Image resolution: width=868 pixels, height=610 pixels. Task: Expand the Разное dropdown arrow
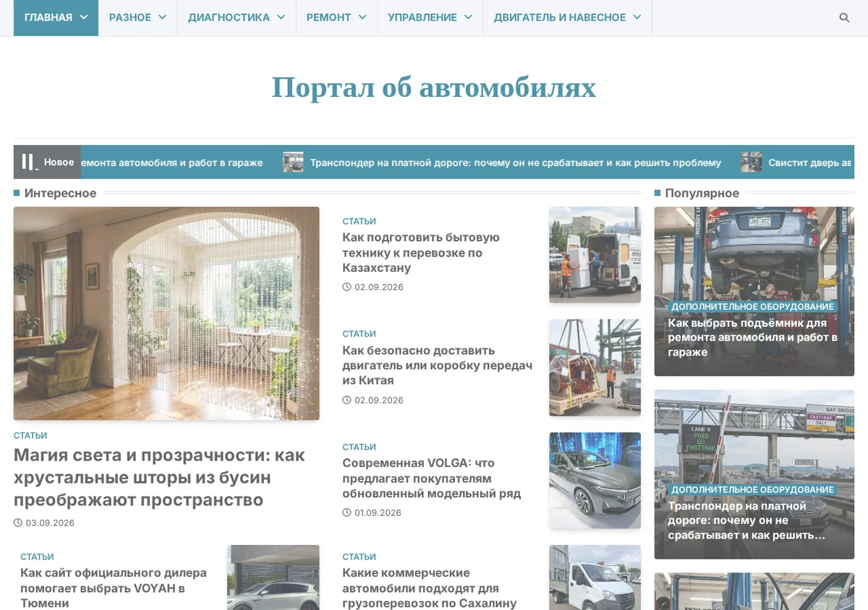[162, 17]
